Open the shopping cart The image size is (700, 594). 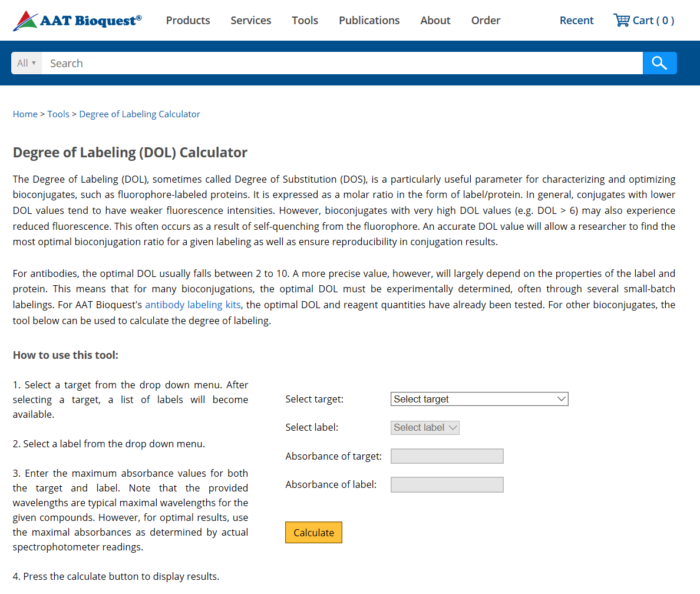click(643, 21)
